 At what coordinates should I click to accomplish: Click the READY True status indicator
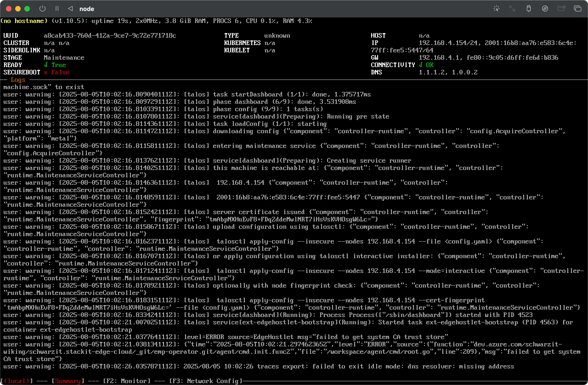click(55, 65)
